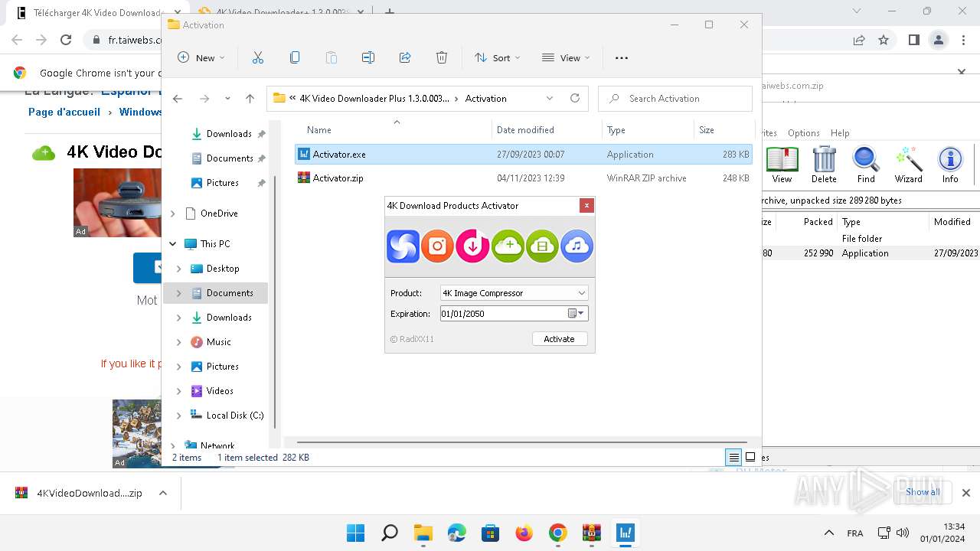This screenshot has width=980, height=551.
Task: Expand the OneDrive tree node
Action: coord(172,214)
